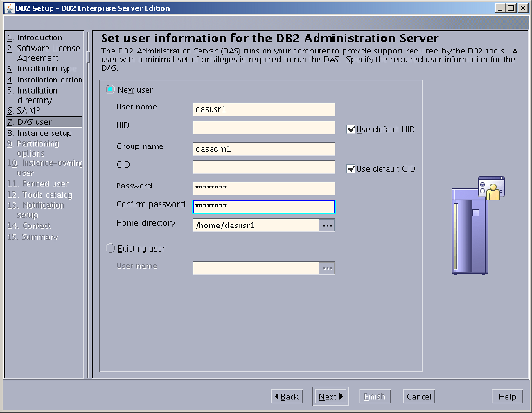Image resolution: width=532 pixels, height=413 pixels.
Task: Focus the Password field
Action: coord(264,188)
